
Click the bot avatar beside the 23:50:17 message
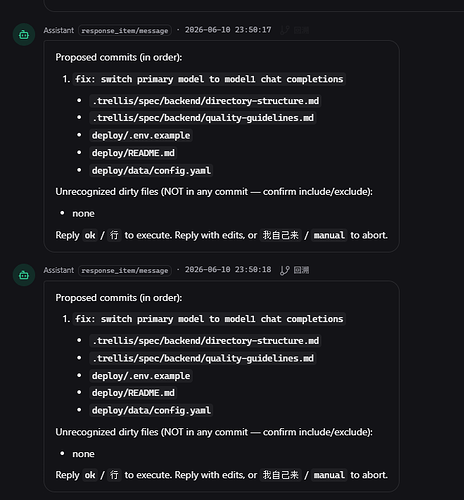click(x=24, y=35)
